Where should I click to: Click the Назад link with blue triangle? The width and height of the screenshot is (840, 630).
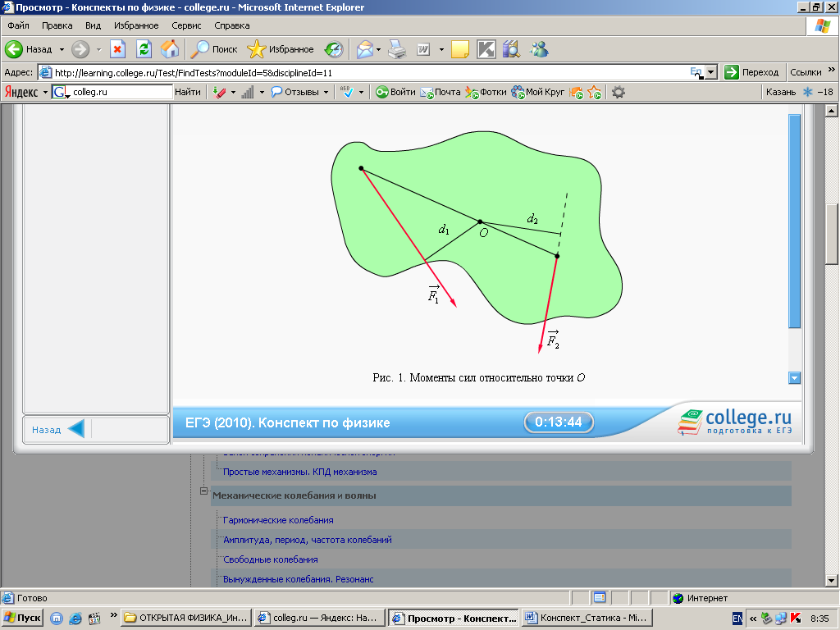click(58, 429)
